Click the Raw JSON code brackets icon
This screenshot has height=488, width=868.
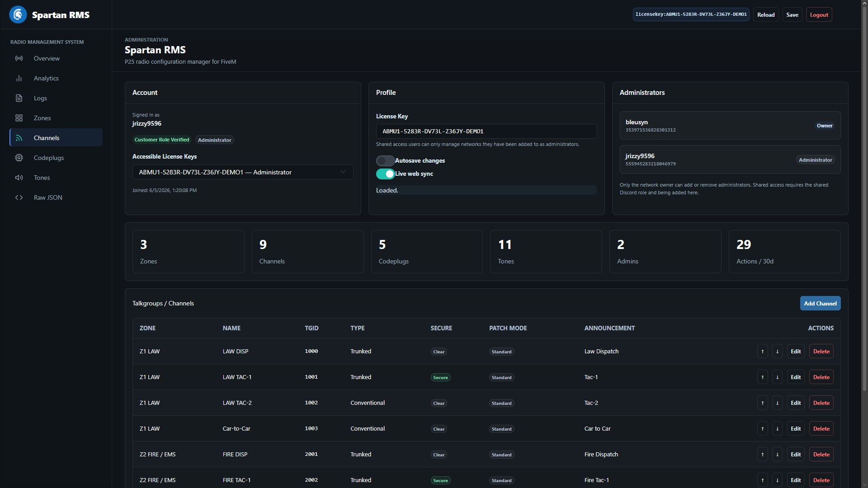(x=19, y=197)
